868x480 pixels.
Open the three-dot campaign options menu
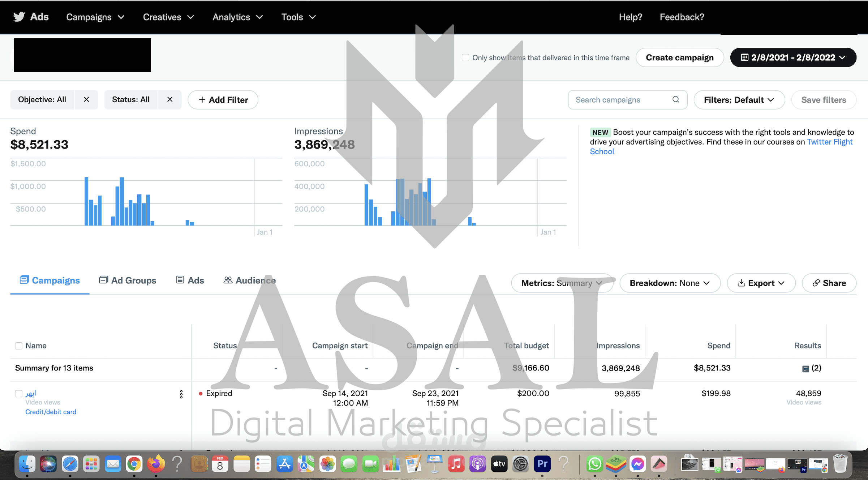coord(181,394)
